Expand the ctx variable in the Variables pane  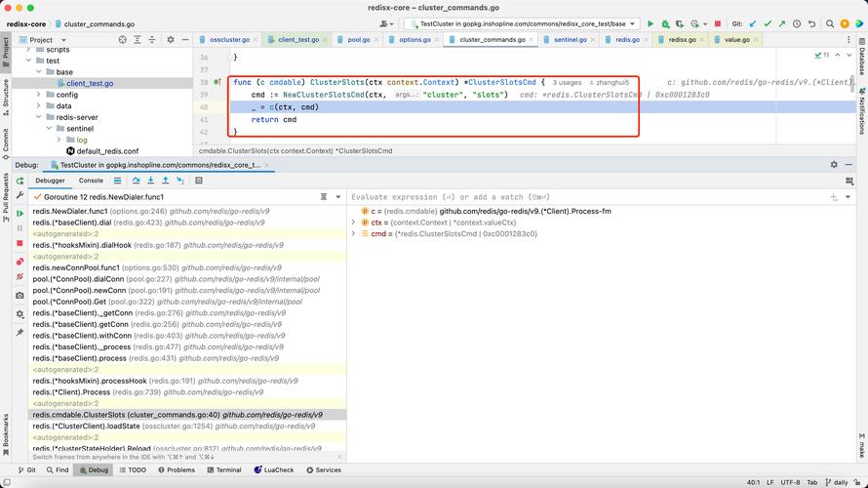353,223
